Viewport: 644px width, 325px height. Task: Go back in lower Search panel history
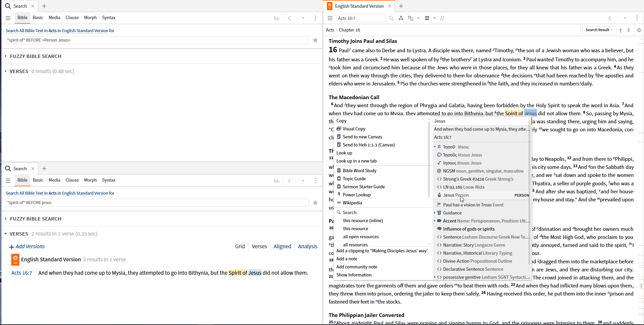289,181
